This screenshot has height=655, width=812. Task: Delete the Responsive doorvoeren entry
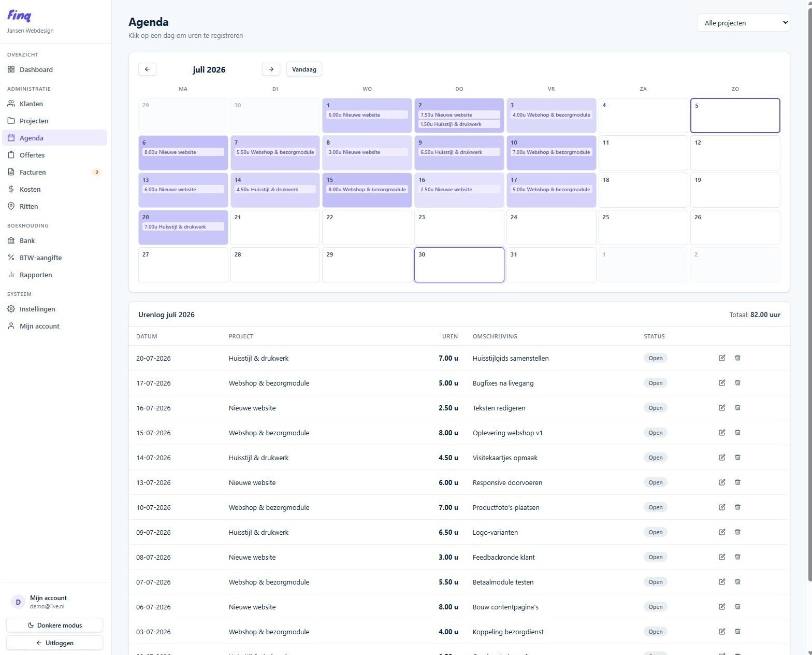coord(737,482)
